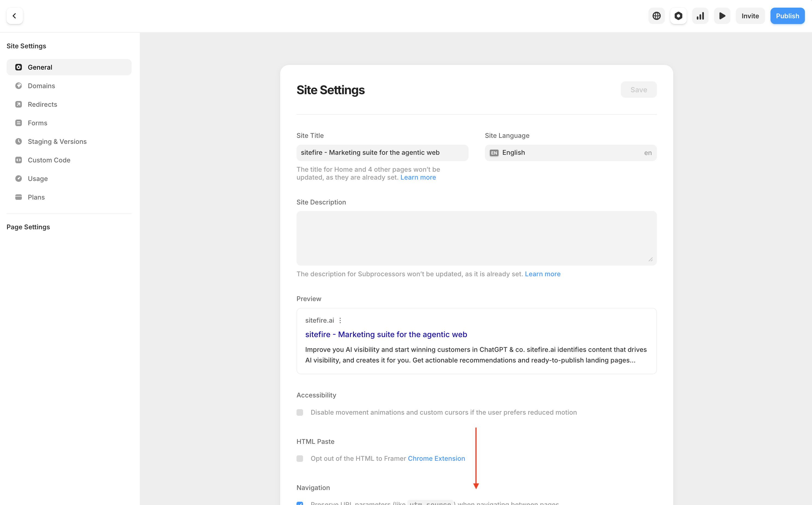Screen dimensions: 812x505
Task: Click the sitefire.ai preview domain text
Action: pyautogui.click(x=319, y=320)
